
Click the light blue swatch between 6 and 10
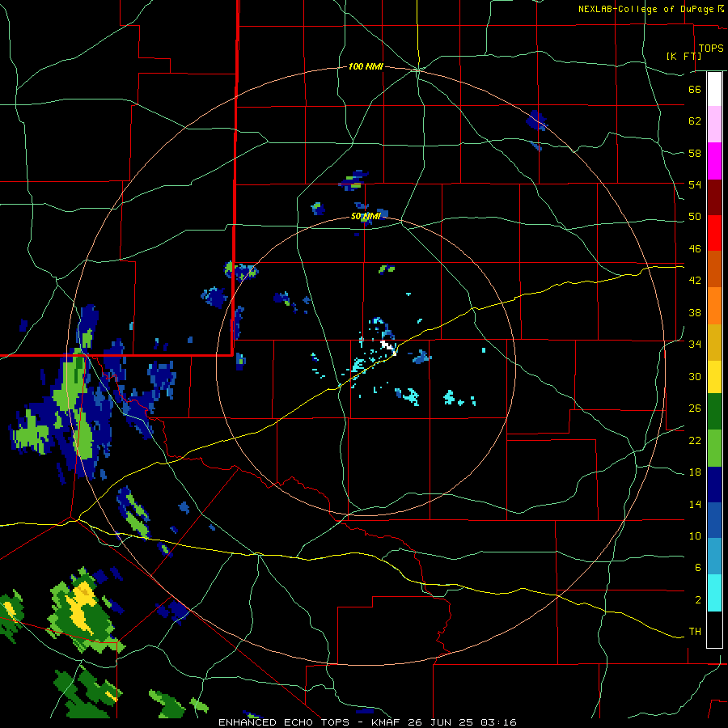tap(714, 557)
